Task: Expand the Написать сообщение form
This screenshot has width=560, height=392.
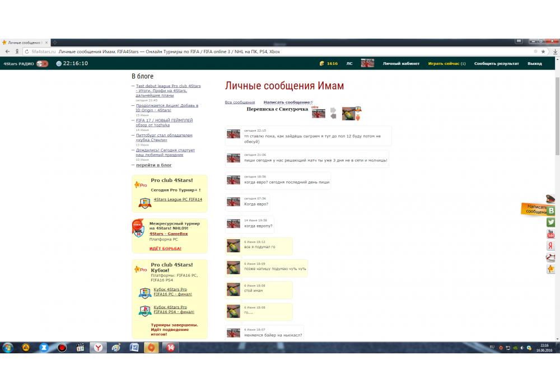Action: click(287, 102)
